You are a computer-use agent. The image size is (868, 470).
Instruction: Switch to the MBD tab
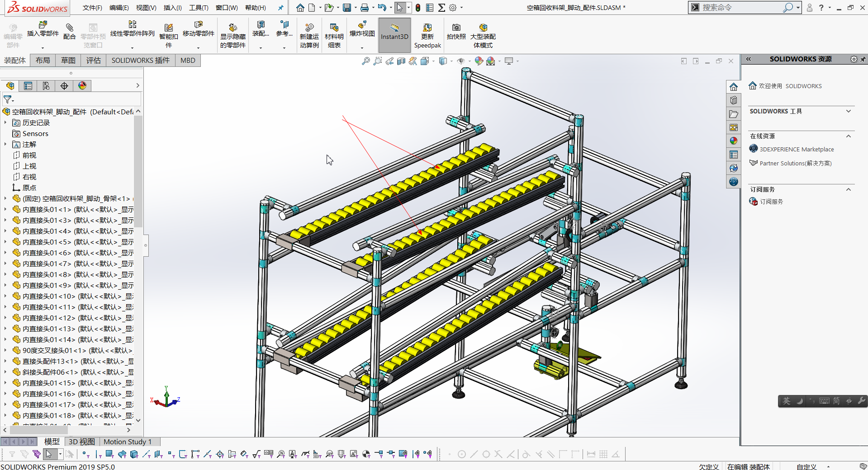point(188,61)
